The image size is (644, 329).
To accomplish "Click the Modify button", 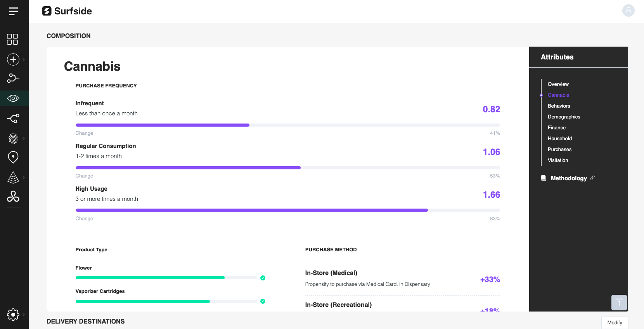I will click(x=615, y=322).
